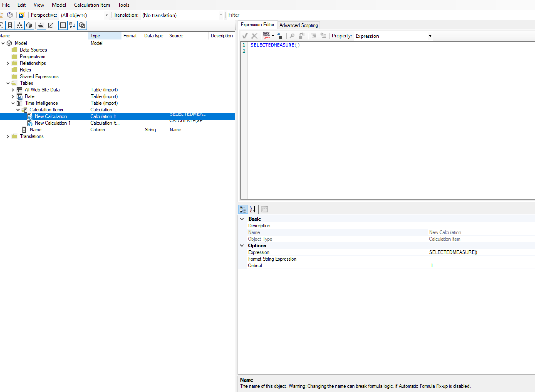Image resolution: width=535 pixels, height=392 pixels.
Task: Cancel the expression edit with the X icon
Action: point(254,36)
